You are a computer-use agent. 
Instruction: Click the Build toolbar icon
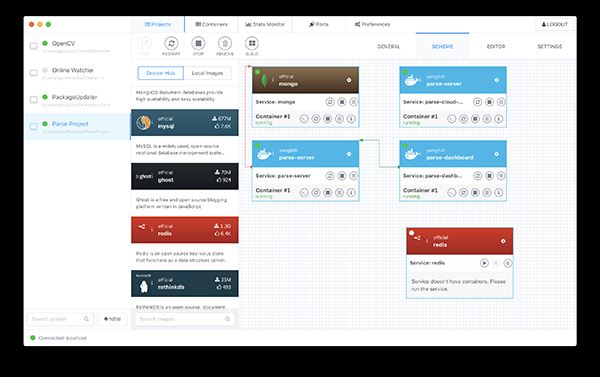click(252, 43)
